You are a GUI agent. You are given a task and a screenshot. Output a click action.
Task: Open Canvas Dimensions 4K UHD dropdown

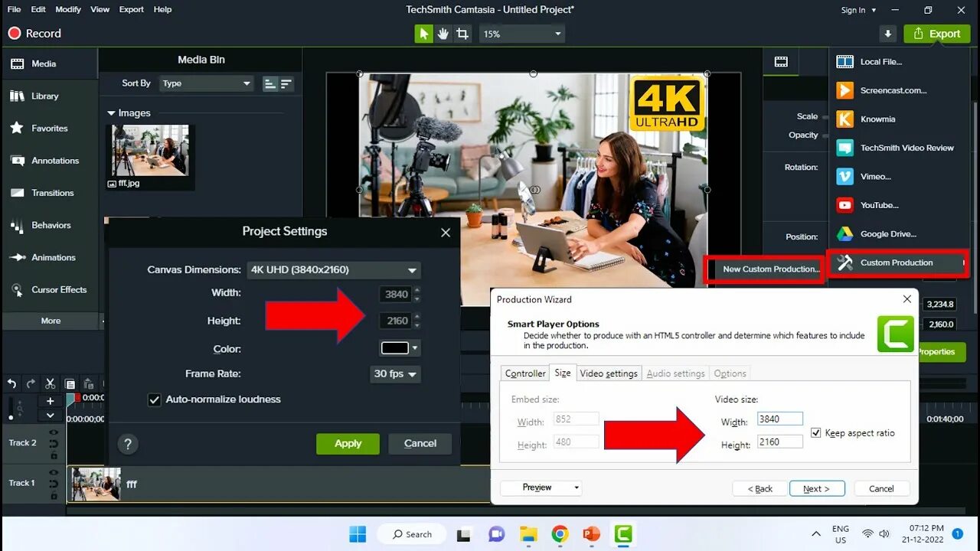tap(334, 270)
